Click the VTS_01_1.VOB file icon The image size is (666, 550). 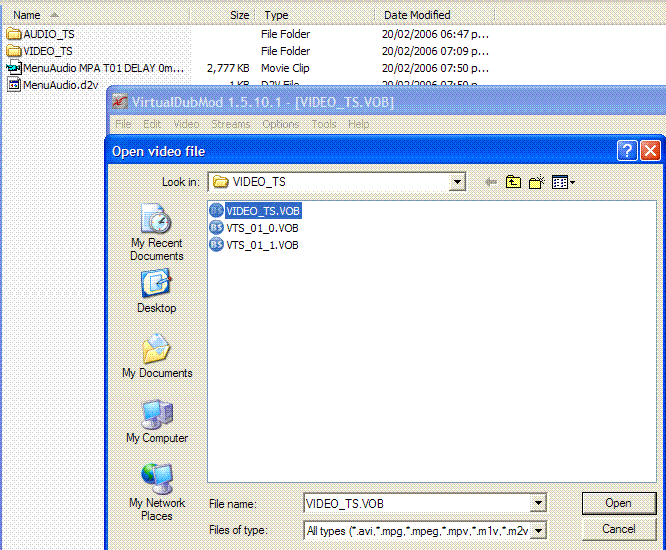[x=217, y=245]
